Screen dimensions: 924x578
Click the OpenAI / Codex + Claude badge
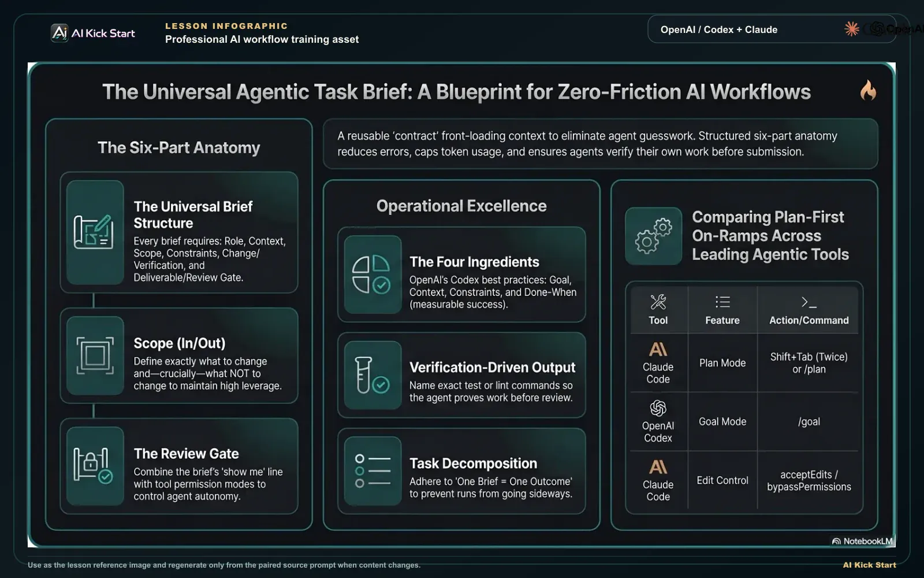pyautogui.click(x=772, y=29)
